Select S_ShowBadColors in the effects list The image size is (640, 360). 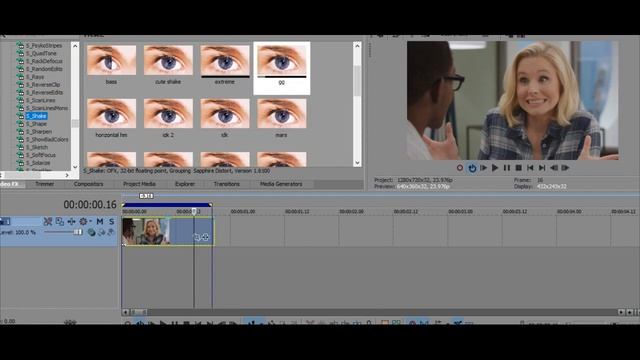47,139
